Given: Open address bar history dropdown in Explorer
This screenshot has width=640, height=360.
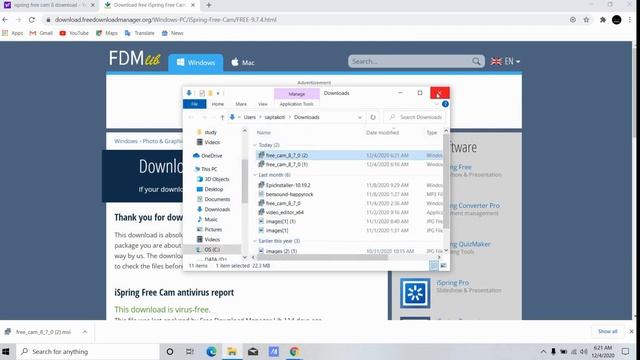Looking at the screenshot, I should [360, 117].
